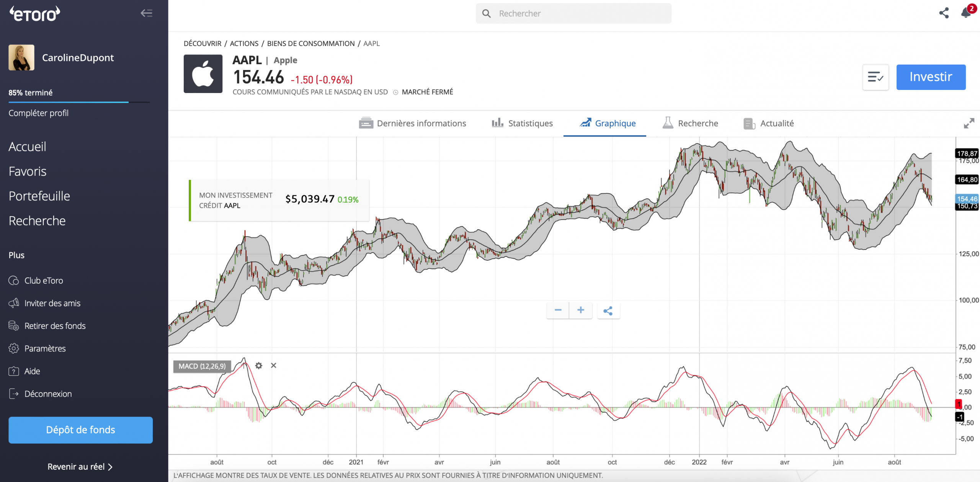Open notifications bell with badge 2
Viewport: 980px width, 482px height.
pos(967,12)
